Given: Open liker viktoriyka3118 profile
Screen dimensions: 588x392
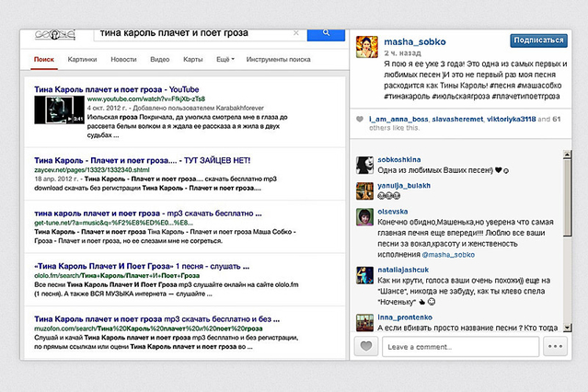Looking at the screenshot, I should (x=511, y=119).
